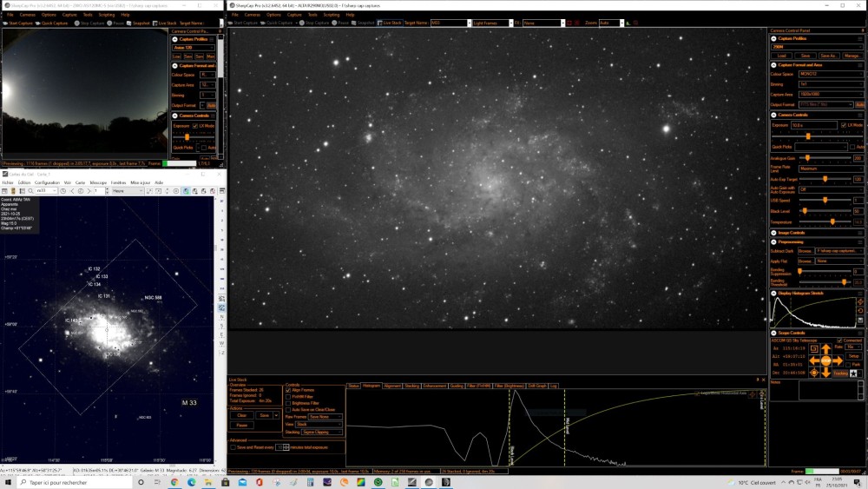The width and height of the screenshot is (868, 489).
Task: Click the Pause button in Live Stack Actions
Action: pyautogui.click(x=242, y=426)
